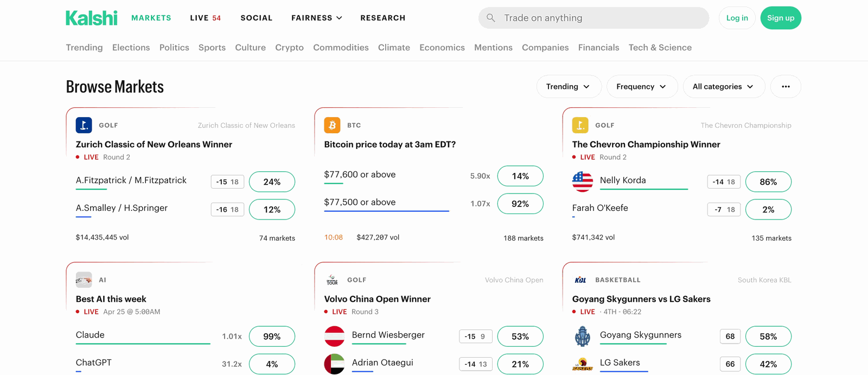Click 99% for Claude
868x375 pixels.
[x=272, y=337]
